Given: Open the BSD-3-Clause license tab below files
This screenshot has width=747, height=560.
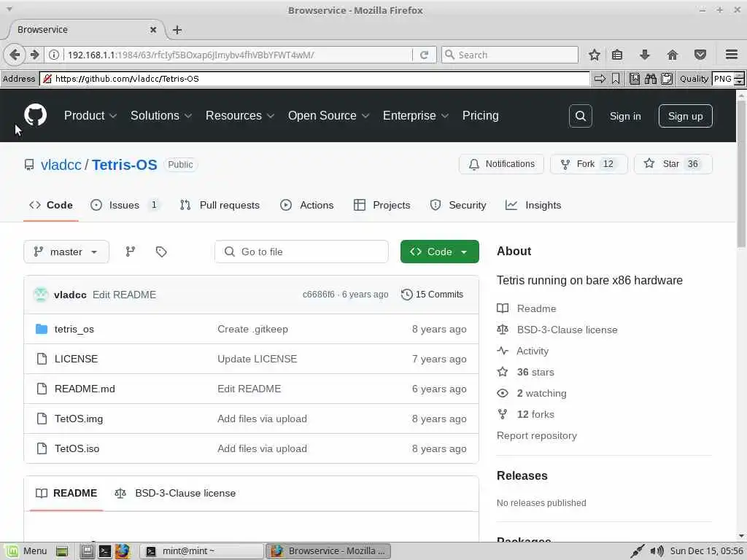Looking at the screenshot, I should pyautogui.click(x=175, y=493).
